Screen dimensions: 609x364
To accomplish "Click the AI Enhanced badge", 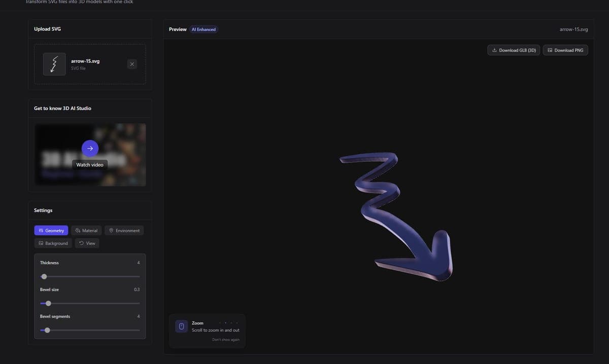I will (x=204, y=29).
